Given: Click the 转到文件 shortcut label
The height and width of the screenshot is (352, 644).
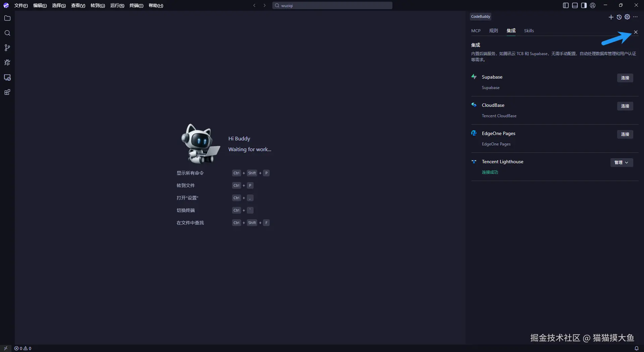Looking at the screenshot, I should click(x=185, y=185).
